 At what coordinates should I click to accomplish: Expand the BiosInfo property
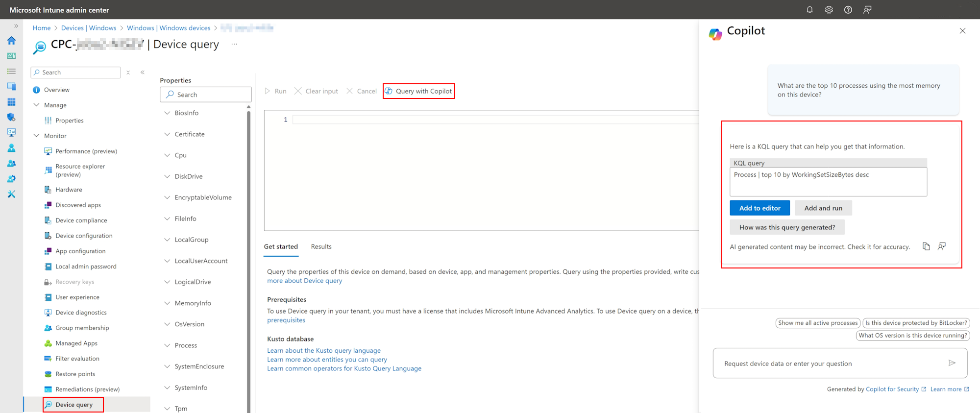(167, 113)
